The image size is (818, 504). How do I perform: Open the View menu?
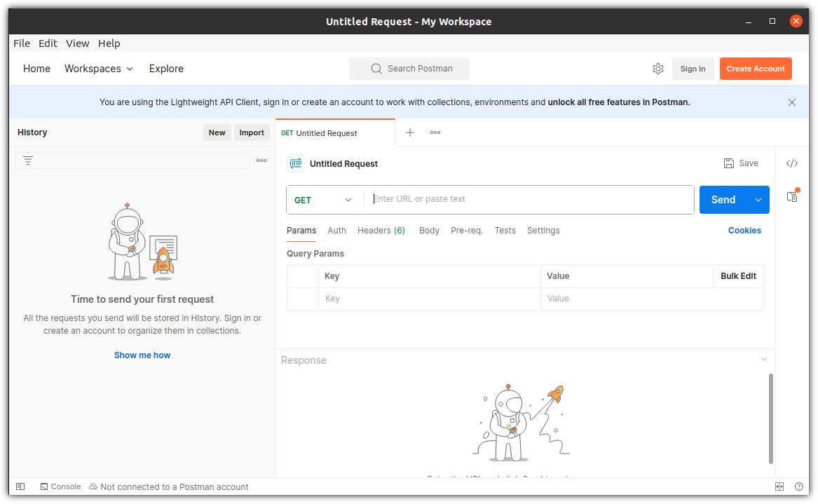pyautogui.click(x=78, y=43)
